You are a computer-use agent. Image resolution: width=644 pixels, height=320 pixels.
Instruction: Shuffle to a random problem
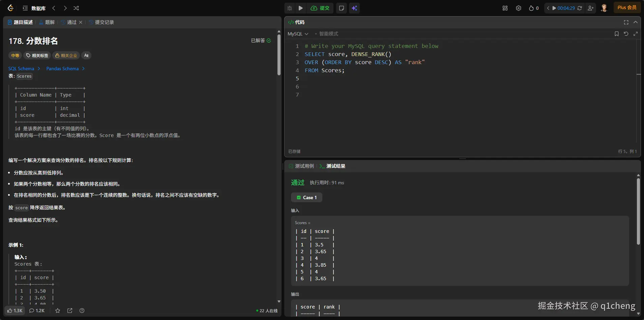coord(76,8)
